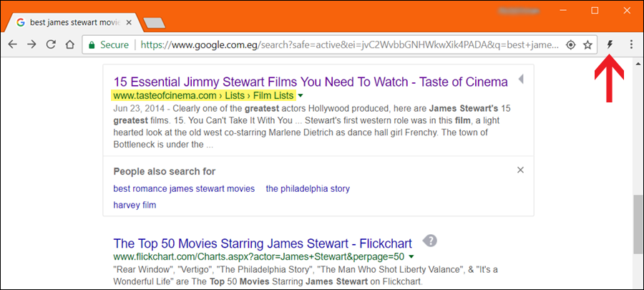Click the vertical scrollbar thumb

(x=637, y=225)
